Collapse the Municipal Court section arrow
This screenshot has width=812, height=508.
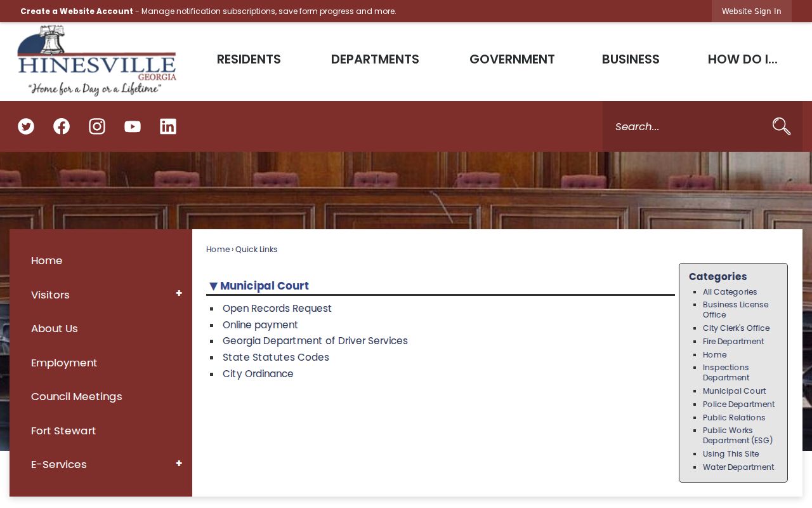pyautogui.click(x=213, y=286)
